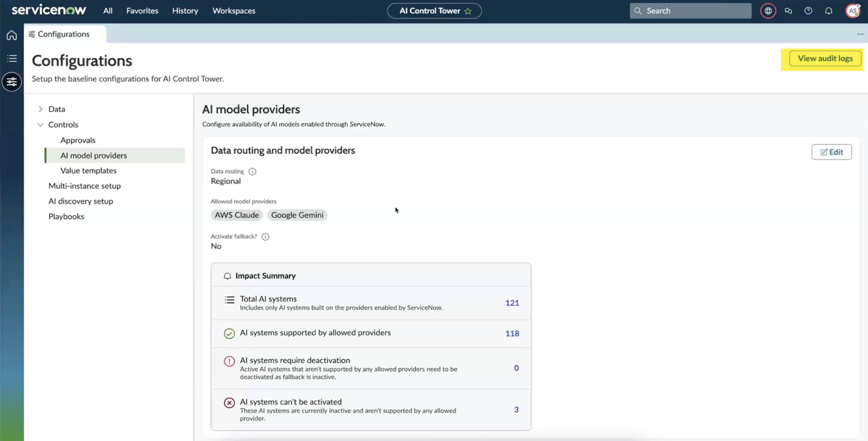Open the count 3 that can't be activated
The height and width of the screenshot is (441, 868).
click(x=516, y=410)
